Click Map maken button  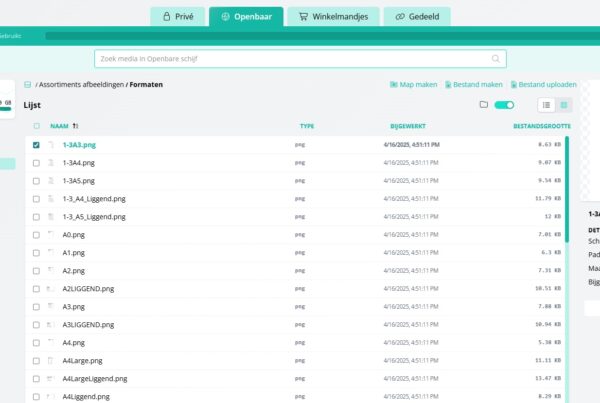click(x=413, y=85)
